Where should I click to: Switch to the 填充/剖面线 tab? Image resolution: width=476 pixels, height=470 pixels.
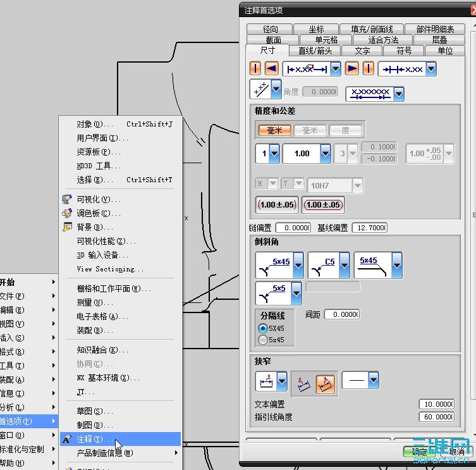coord(372,29)
